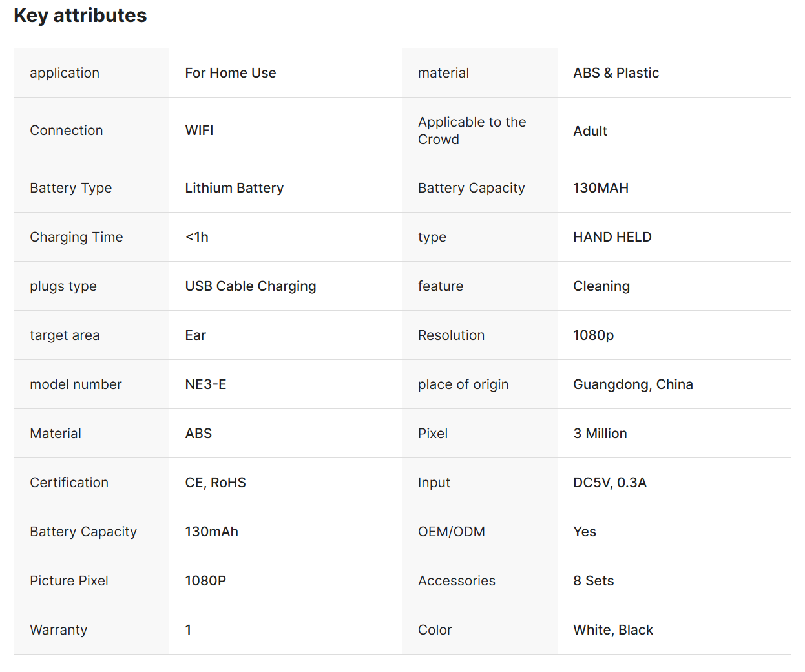Click the 130MAH battery capacity value
This screenshot has width=805, height=672.
[x=601, y=188]
